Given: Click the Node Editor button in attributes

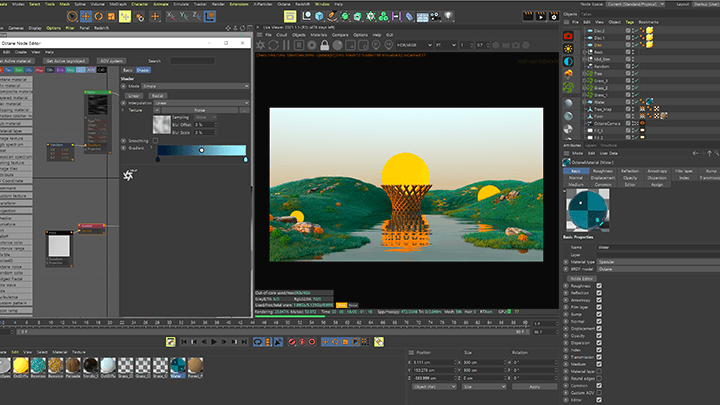Looking at the screenshot, I should 581,278.
